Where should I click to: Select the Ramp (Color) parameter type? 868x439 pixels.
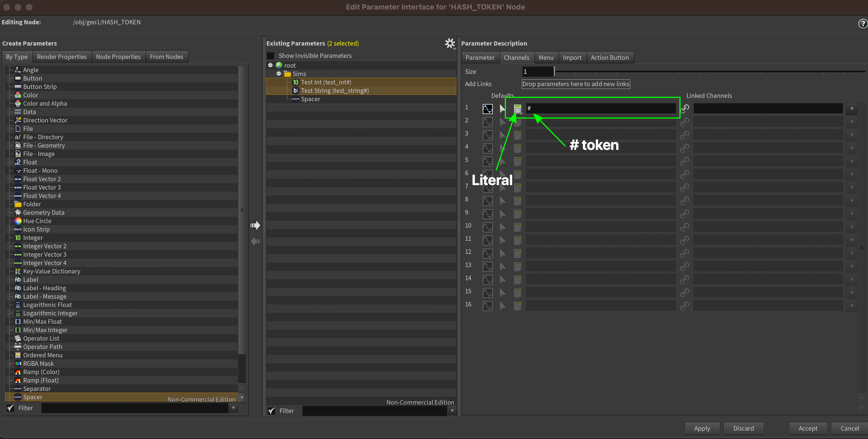click(41, 372)
